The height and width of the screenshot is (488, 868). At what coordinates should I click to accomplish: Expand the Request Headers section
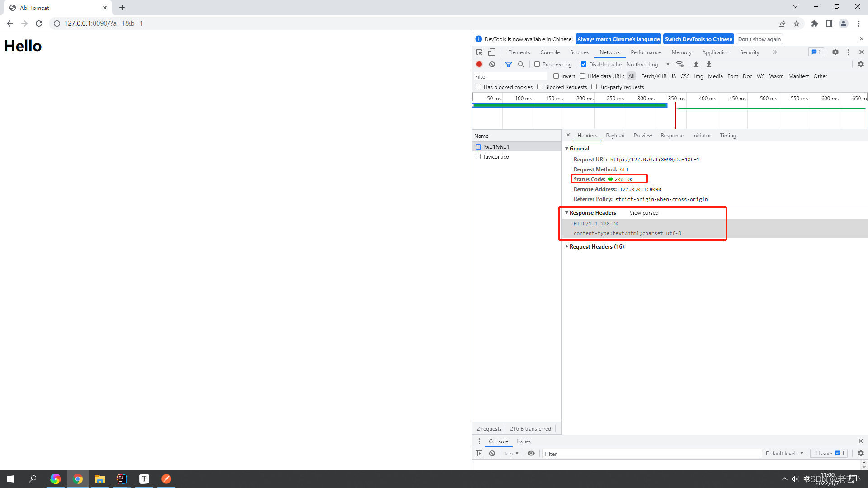596,246
